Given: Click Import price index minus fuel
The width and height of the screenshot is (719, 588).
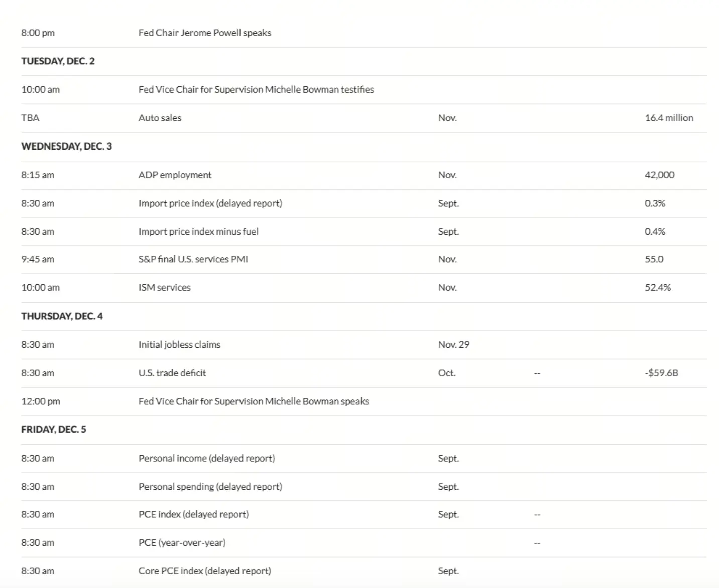Looking at the screenshot, I should [x=198, y=231].
